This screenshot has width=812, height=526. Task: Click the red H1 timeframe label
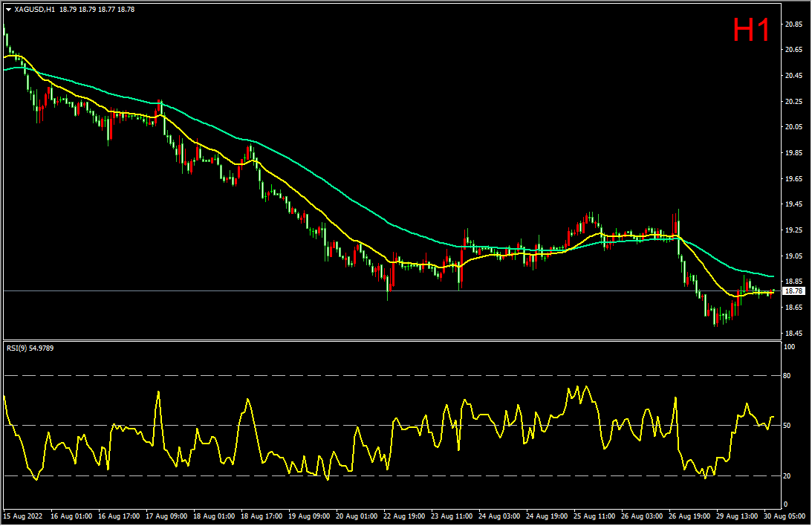tap(752, 30)
